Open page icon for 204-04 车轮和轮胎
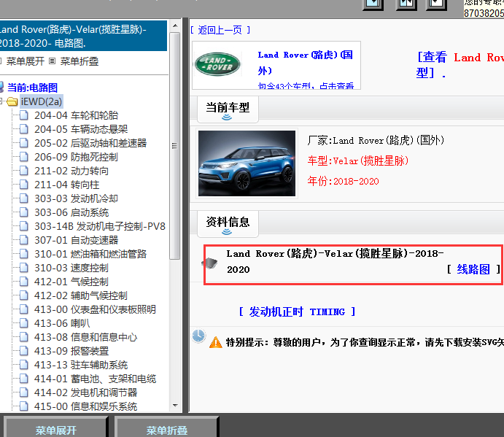 click(24, 115)
